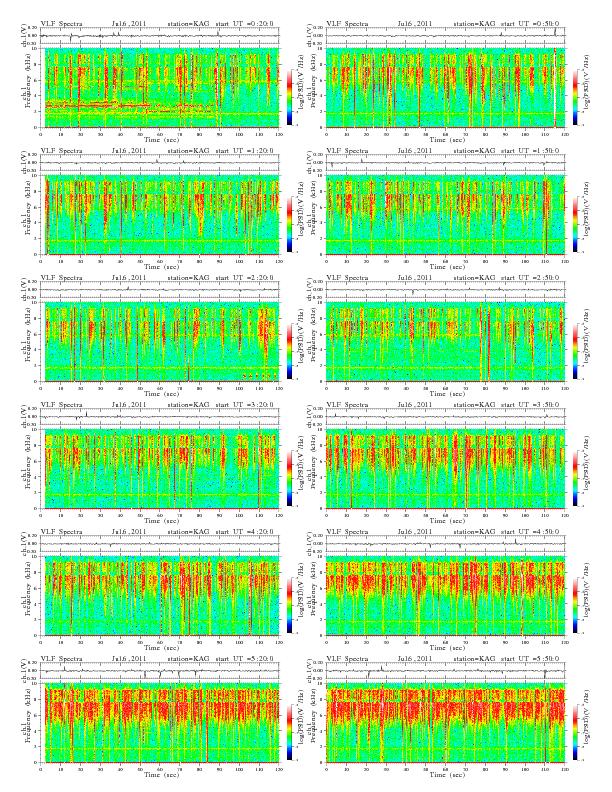Click the spectrogram for start UT 0:20:0

160,88
